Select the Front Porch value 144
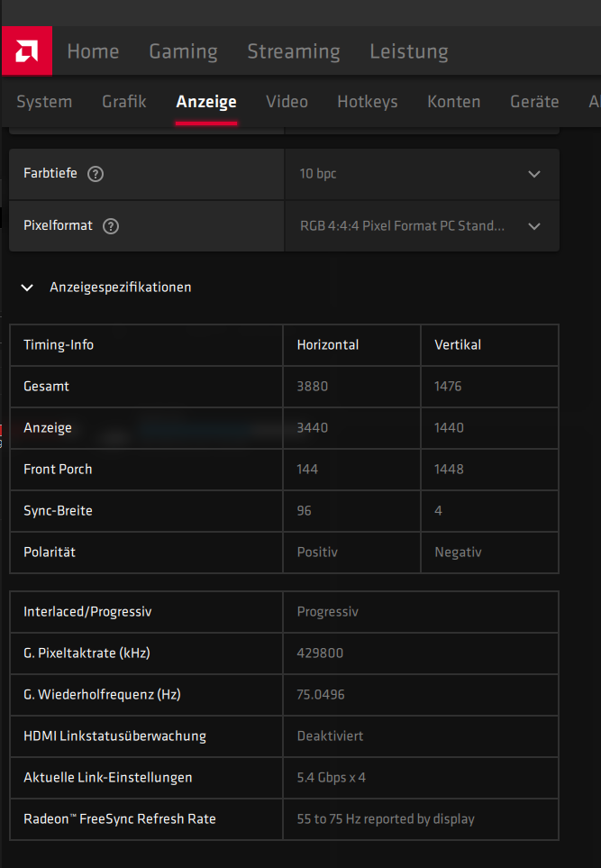 point(307,470)
